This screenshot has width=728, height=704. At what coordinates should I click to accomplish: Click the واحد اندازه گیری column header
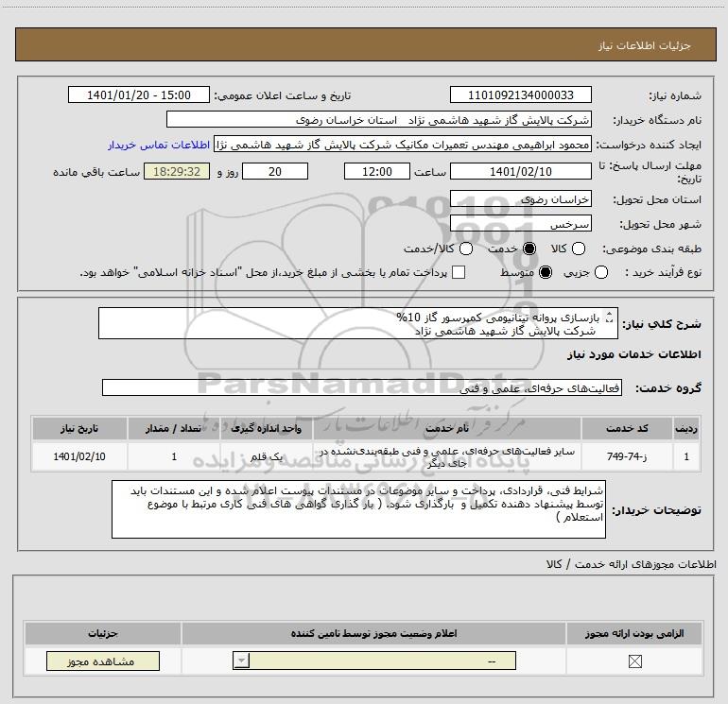tap(267, 428)
